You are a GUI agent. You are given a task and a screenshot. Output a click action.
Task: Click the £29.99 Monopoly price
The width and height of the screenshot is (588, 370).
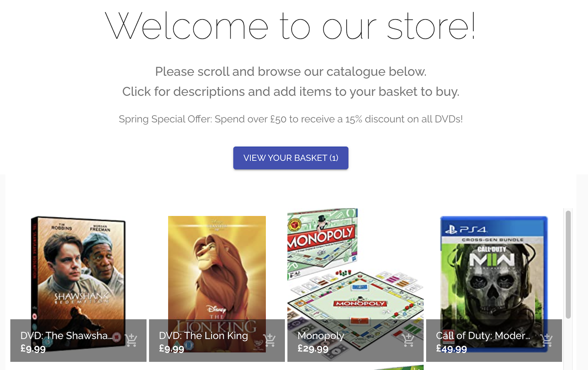point(313,349)
